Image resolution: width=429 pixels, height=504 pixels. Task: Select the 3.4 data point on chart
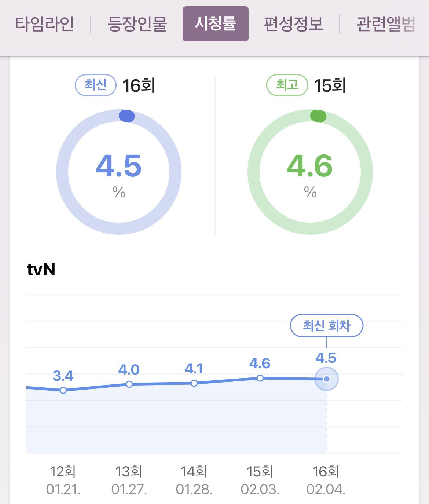click(63, 390)
